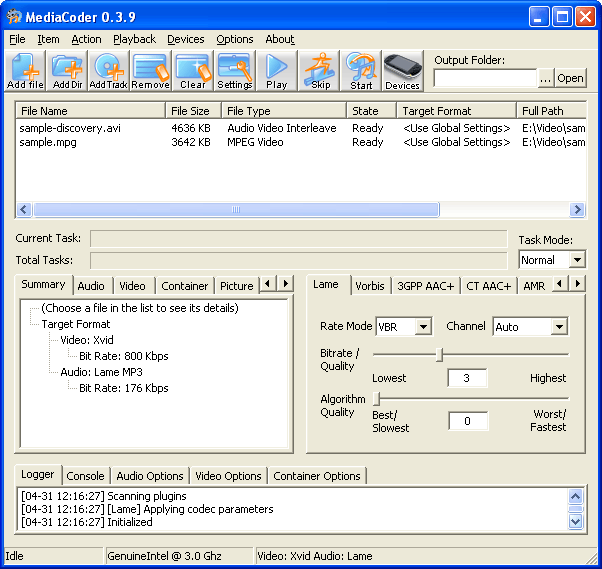
Task: Click the Skip toolbar icon
Action: coord(320,71)
